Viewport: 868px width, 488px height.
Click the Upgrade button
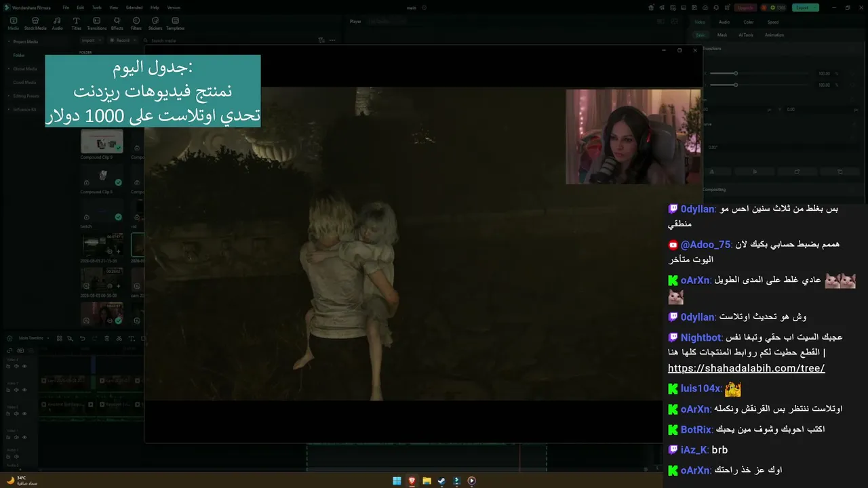pyautogui.click(x=745, y=8)
